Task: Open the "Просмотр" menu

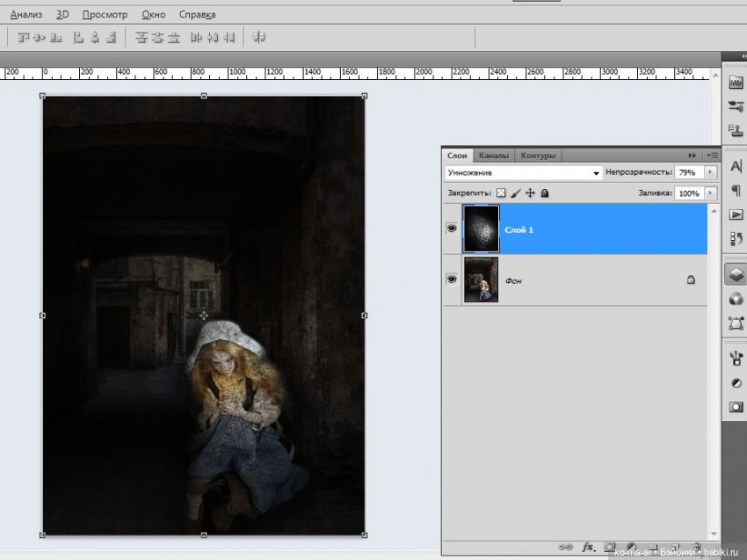Action: click(x=105, y=15)
